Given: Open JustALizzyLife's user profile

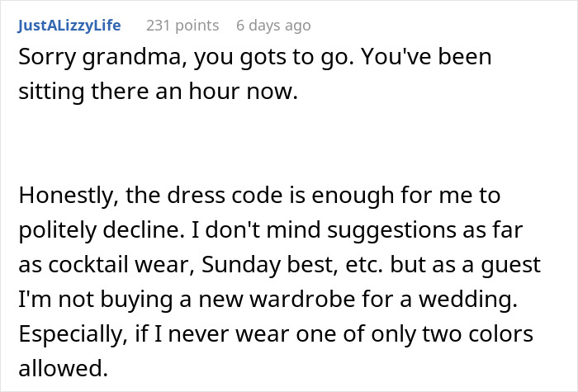Looking at the screenshot, I should pyautogui.click(x=69, y=26).
